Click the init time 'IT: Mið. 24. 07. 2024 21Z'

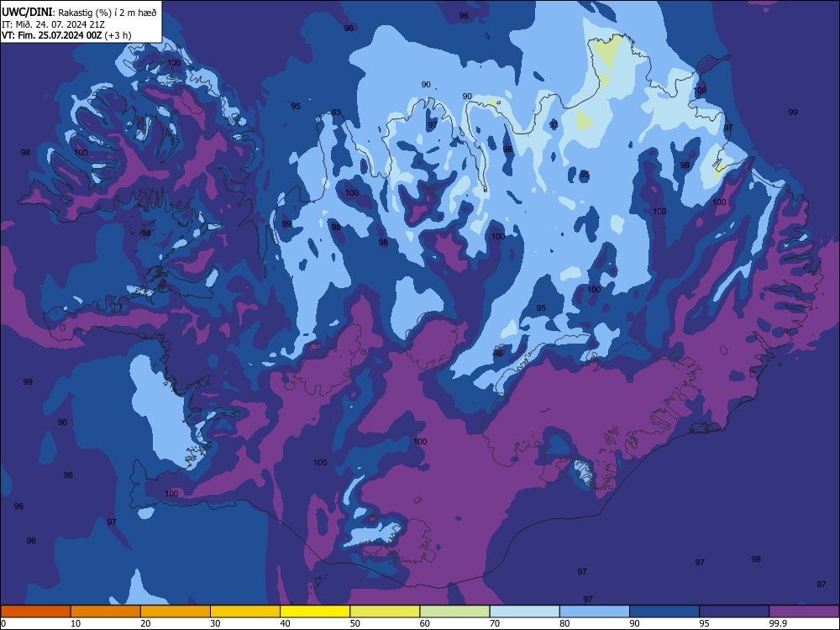53,24
